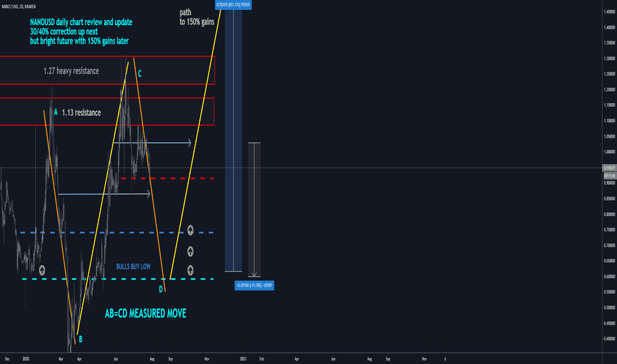Select the cyan dashed horizontal line
617x364 pixels.
[118, 279]
